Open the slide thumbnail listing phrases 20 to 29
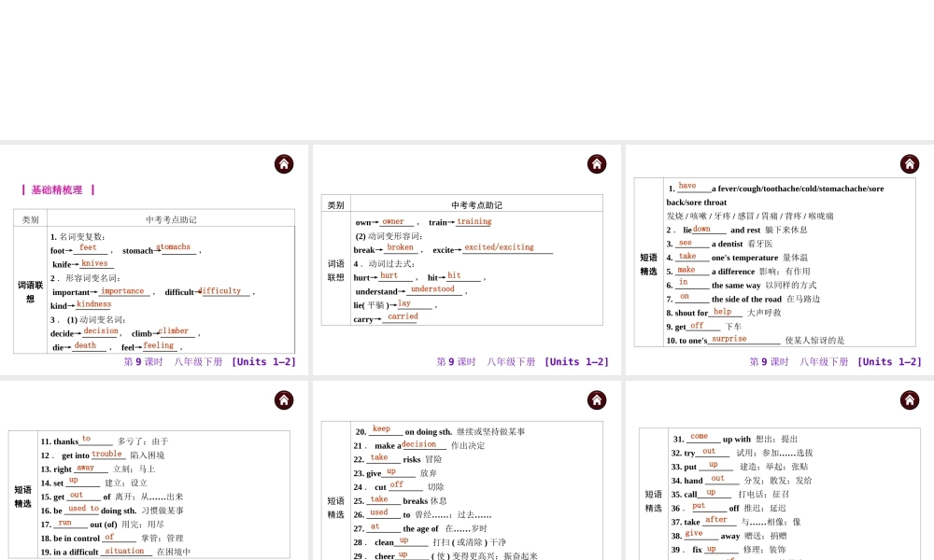The height and width of the screenshot is (560, 934). pyautogui.click(x=466, y=470)
